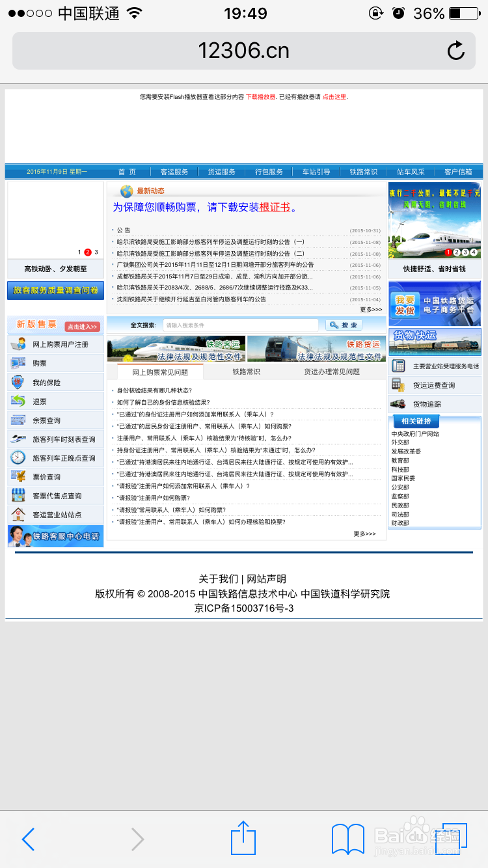Open Safari bookmarks book icon

(348, 839)
